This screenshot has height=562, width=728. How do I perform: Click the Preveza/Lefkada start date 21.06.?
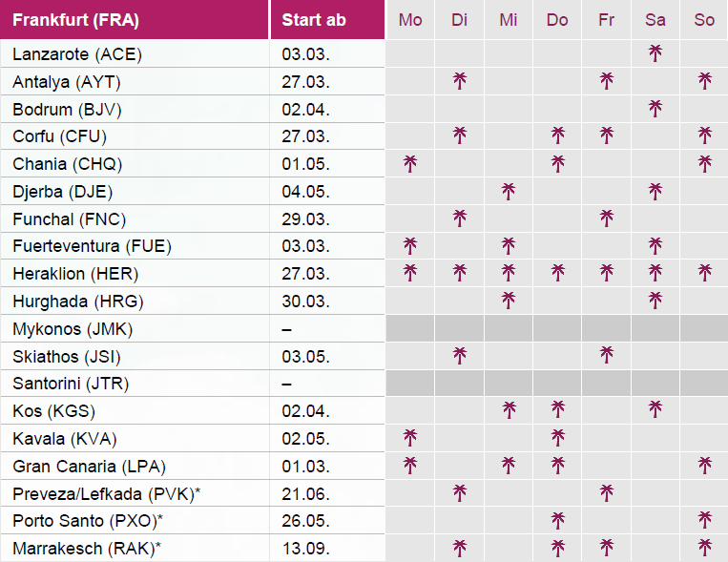tap(306, 494)
